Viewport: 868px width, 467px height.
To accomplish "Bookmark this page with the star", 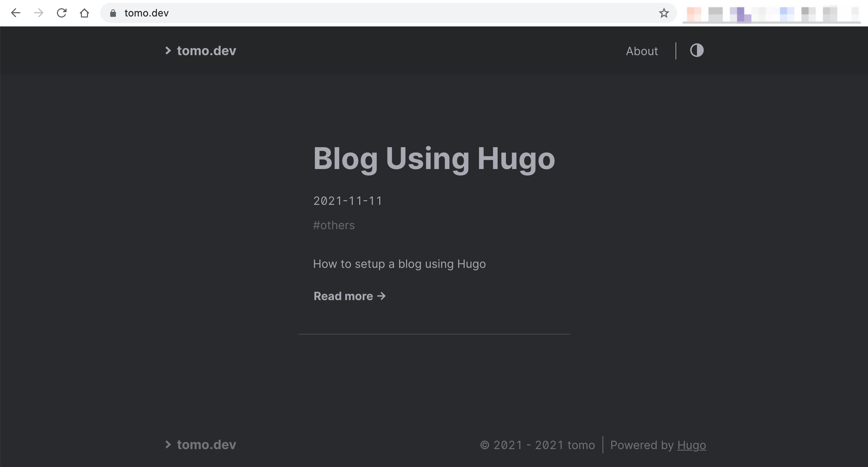I will [664, 13].
